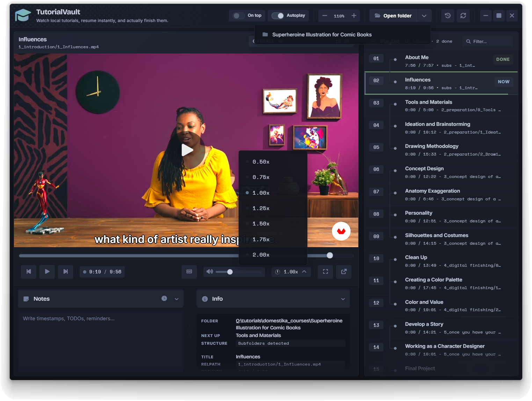Click the 9:19 / 9:56 time display
Image resolution: width=532 pixels, height=401 pixels.
102,272
